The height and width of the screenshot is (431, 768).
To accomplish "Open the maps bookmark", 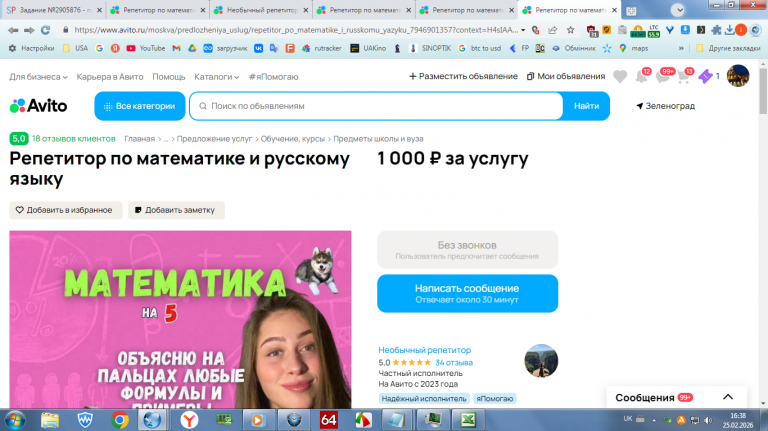I will tap(633, 48).
